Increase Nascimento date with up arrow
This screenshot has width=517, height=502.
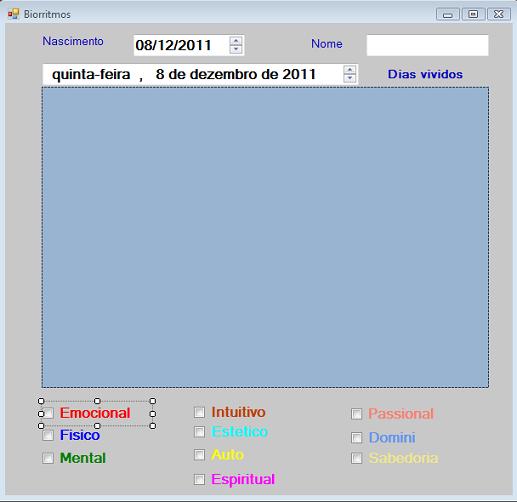(x=236, y=41)
